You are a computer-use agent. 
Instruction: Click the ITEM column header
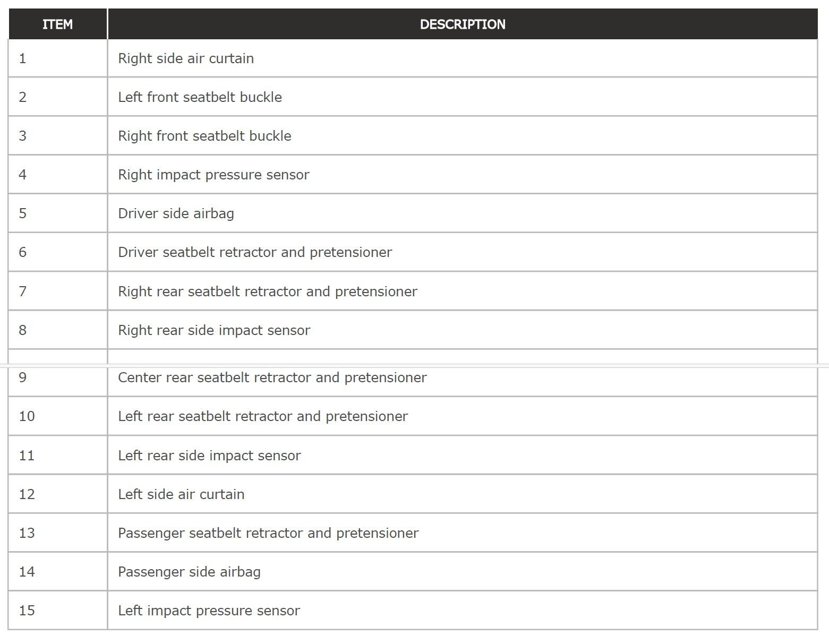[x=57, y=24]
